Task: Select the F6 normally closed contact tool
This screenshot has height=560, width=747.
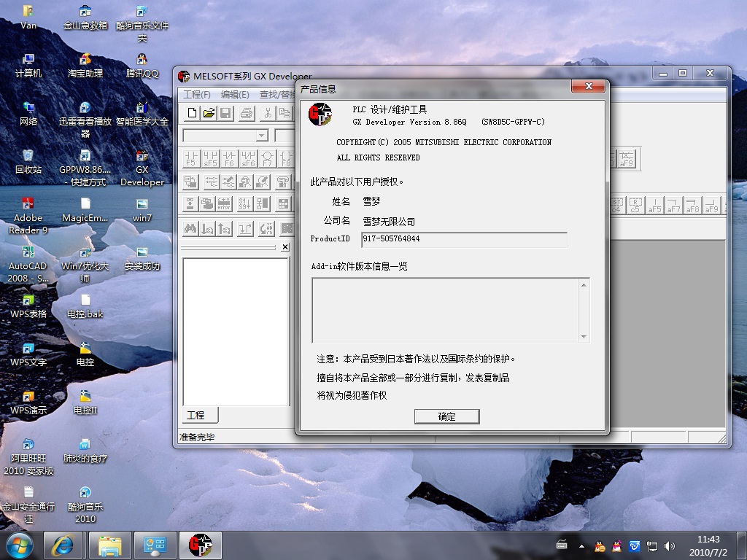Action: (x=229, y=159)
